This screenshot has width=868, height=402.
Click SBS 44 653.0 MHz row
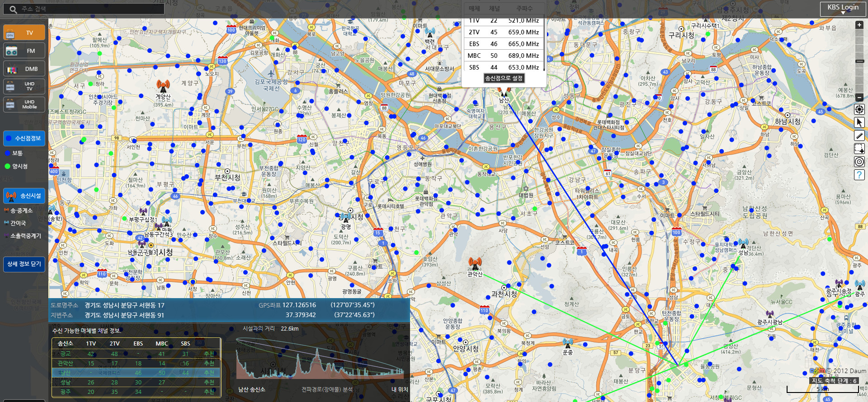503,67
